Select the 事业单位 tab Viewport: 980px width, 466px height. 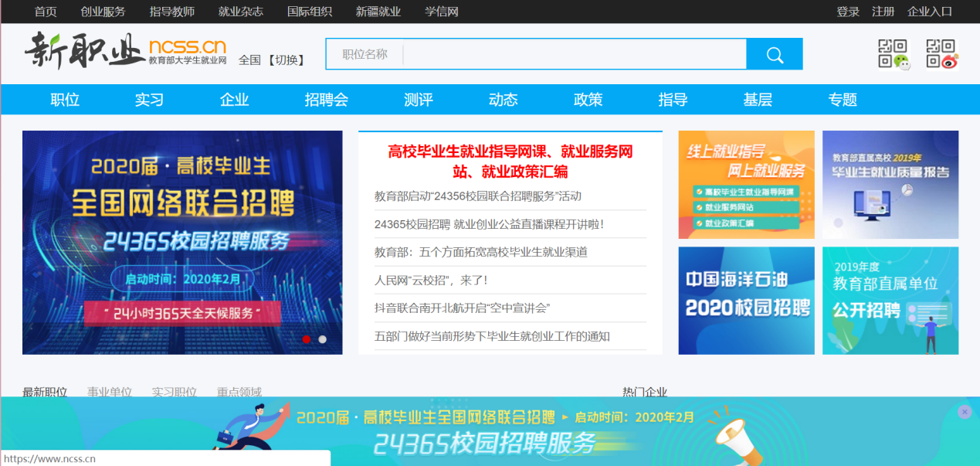click(x=110, y=392)
